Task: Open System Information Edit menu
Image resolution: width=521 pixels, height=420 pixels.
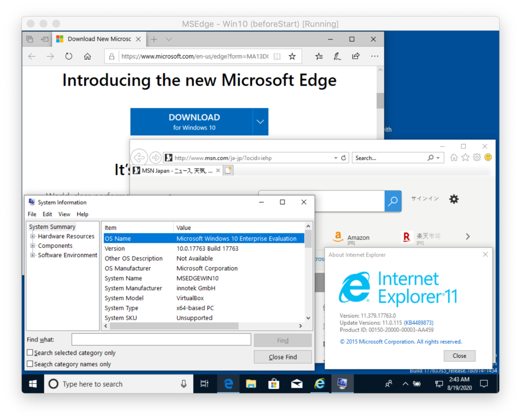Action: (47, 214)
